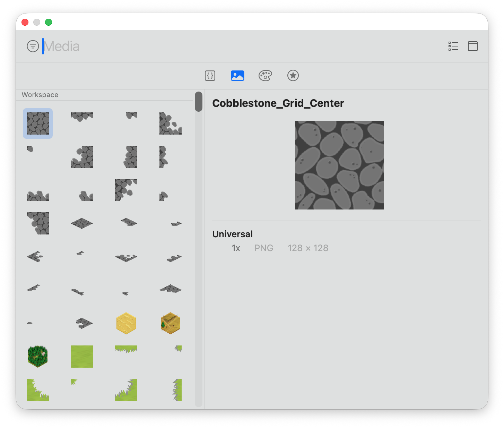Choose the solid green grass square tile
This screenshot has width=504, height=428.
point(82,356)
